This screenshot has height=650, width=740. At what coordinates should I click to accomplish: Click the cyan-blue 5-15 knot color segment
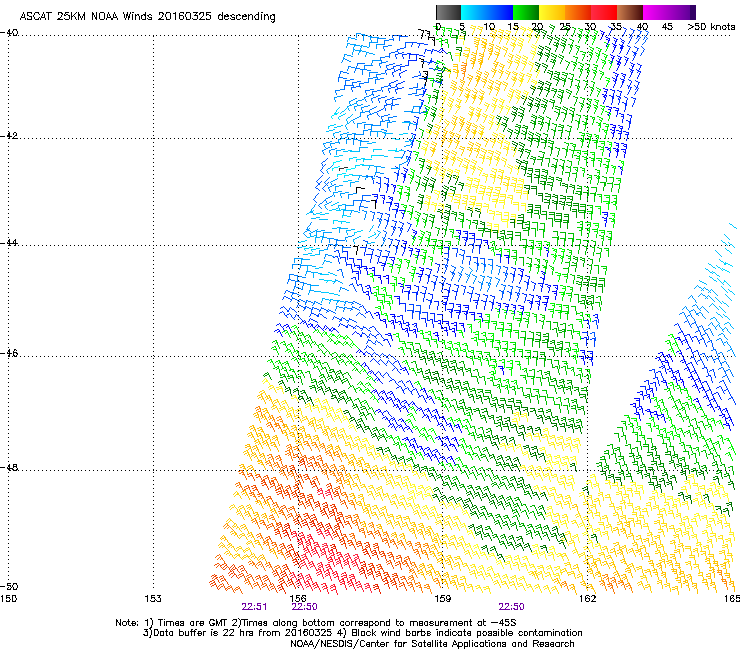pos(487,12)
